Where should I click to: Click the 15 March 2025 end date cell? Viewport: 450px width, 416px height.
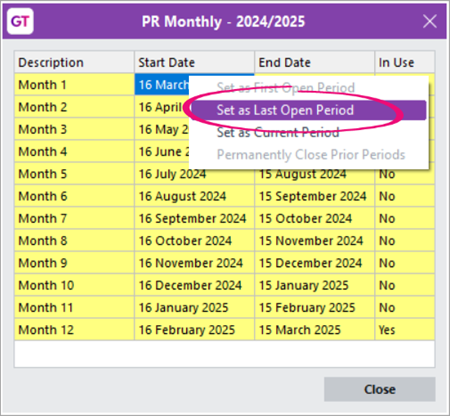(315, 330)
